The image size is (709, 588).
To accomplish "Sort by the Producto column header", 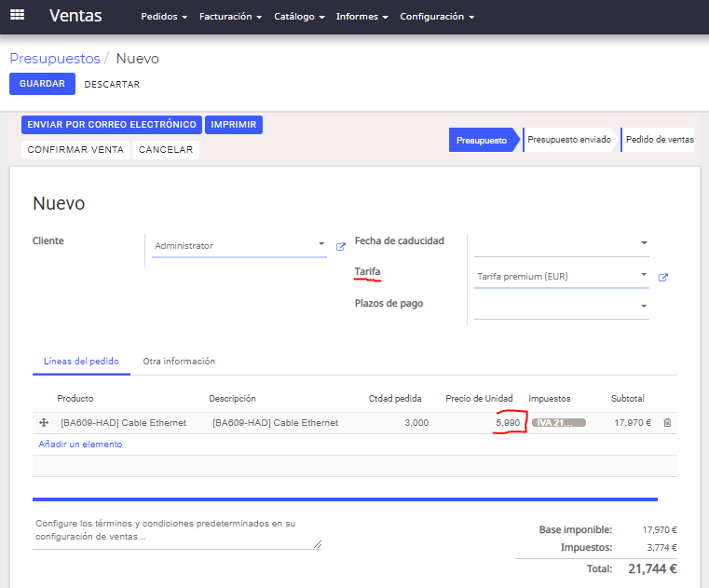I will click(x=75, y=399).
